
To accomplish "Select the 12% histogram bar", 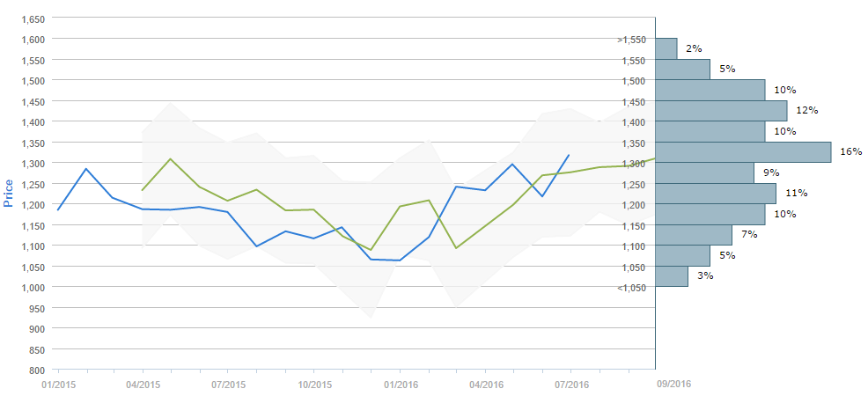I will (x=722, y=111).
